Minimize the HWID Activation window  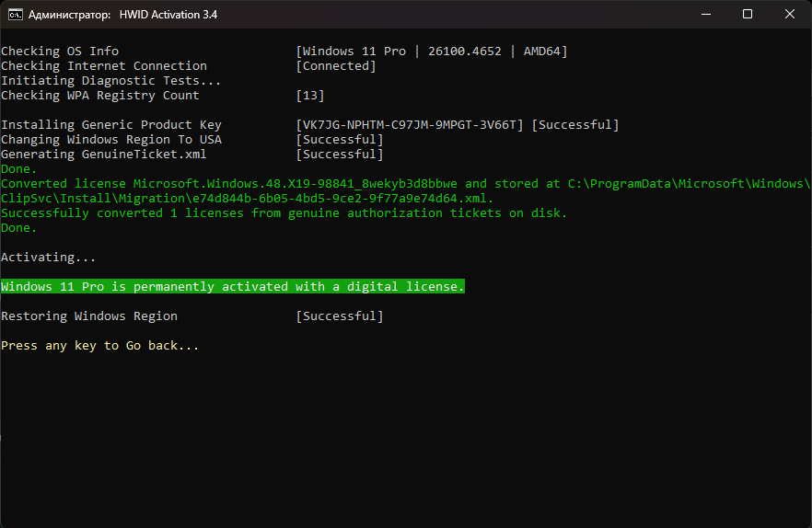pyautogui.click(x=705, y=15)
